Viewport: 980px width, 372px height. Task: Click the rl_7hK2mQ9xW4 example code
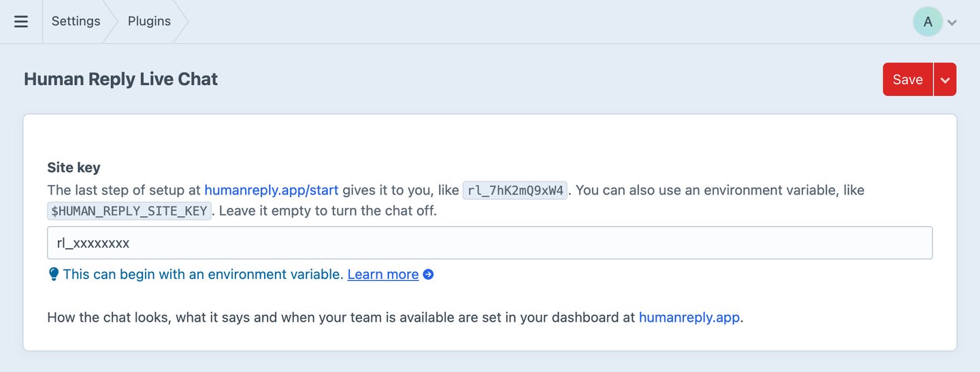515,190
